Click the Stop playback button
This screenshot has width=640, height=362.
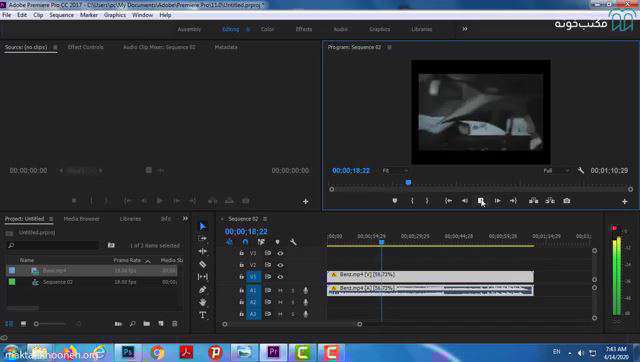coord(481,201)
